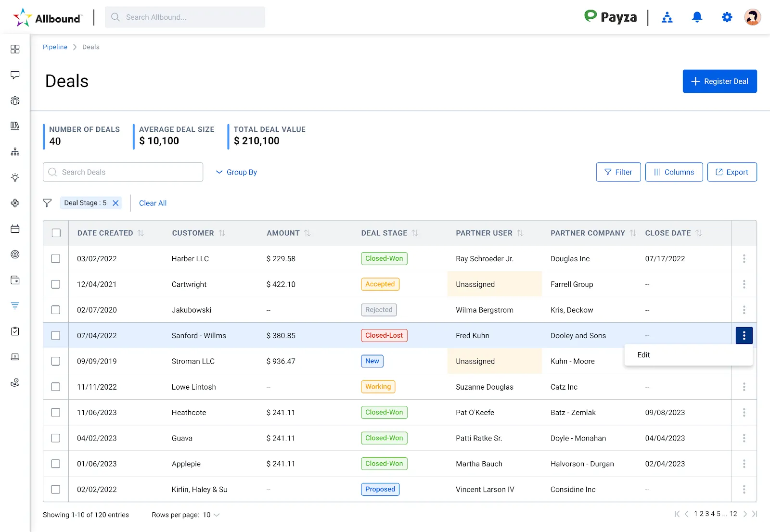
Task: Open the Columns button
Action: (674, 172)
